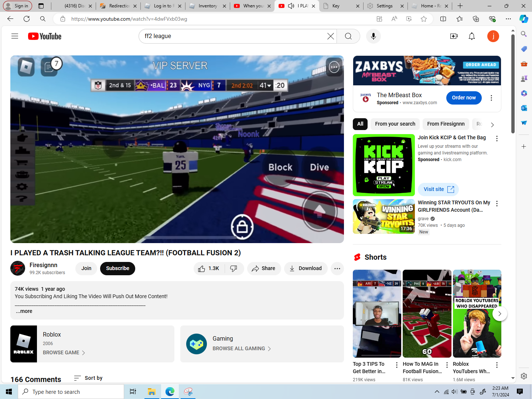Switch to the Settings browser tab
Viewport: 532px width, 399px height.
[385, 6]
